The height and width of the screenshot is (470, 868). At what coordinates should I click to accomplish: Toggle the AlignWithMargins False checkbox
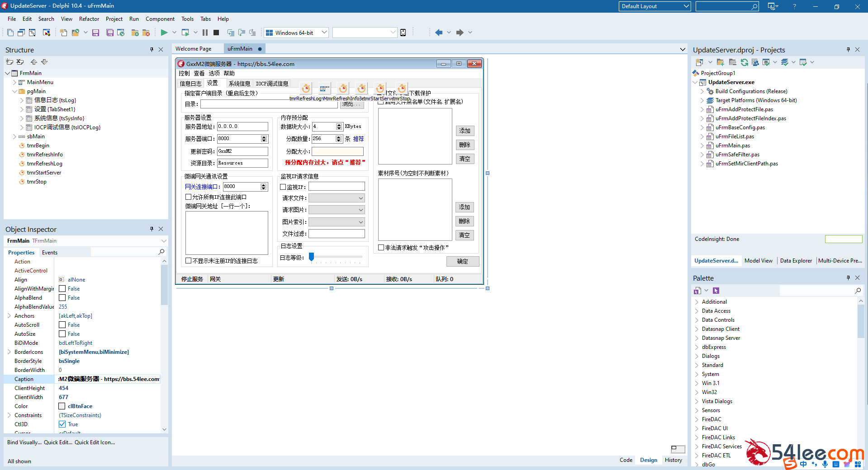pos(62,289)
